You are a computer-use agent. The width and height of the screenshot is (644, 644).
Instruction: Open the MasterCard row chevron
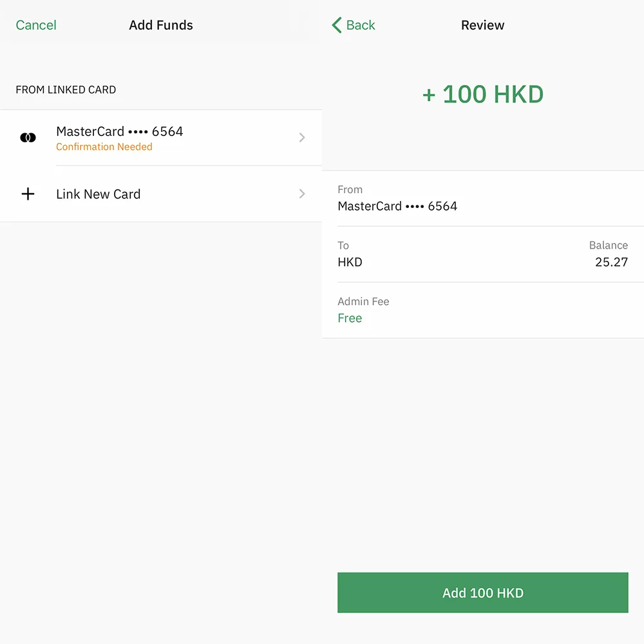pos(302,138)
